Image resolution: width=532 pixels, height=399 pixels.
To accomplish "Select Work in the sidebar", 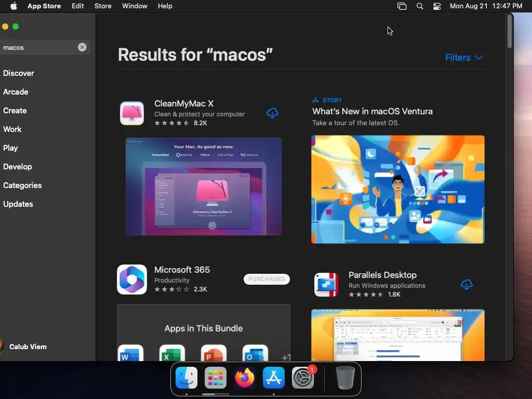I will tap(12, 129).
